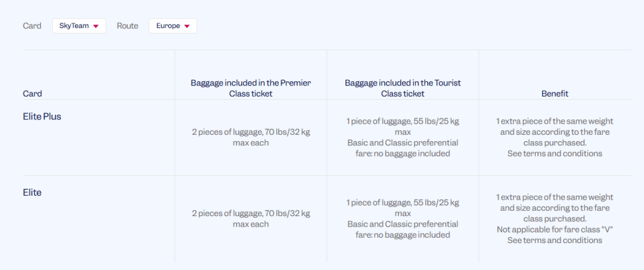Click See terms and conditions for Elite Plus

coord(554,153)
